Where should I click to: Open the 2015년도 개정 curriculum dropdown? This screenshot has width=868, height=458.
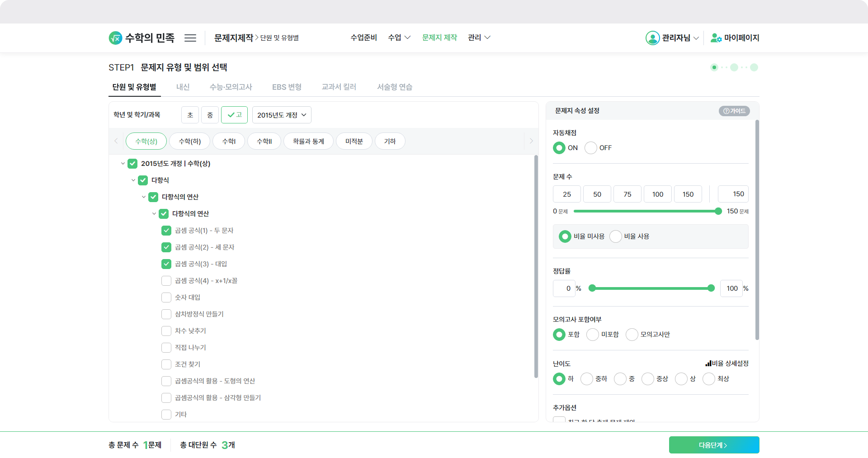pyautogui.click(x=282, y=115)
